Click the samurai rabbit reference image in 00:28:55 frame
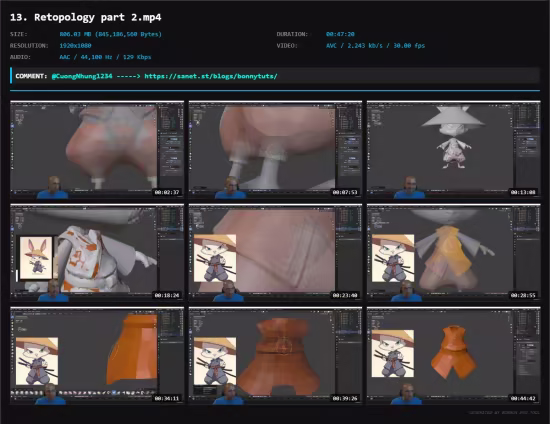 click(393, 258)
